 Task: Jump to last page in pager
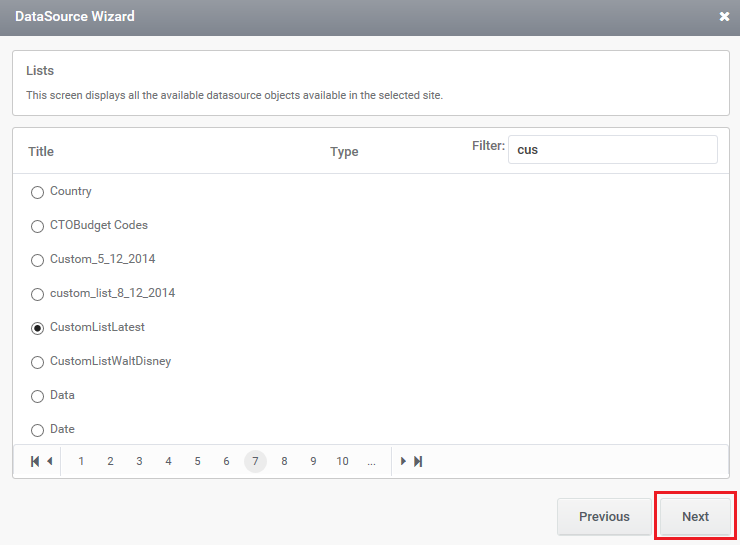coord(418,461)
